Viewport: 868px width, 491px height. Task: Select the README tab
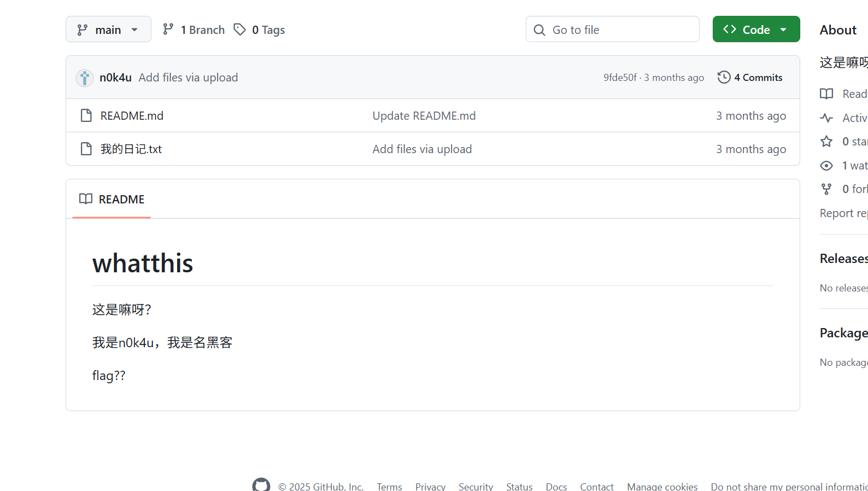tap(112, 200)
